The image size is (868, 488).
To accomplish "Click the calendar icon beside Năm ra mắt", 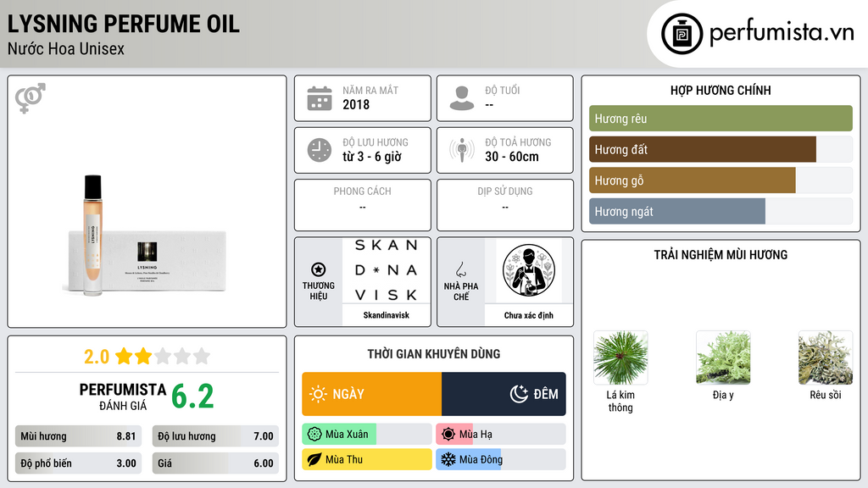I will (320, 98).
